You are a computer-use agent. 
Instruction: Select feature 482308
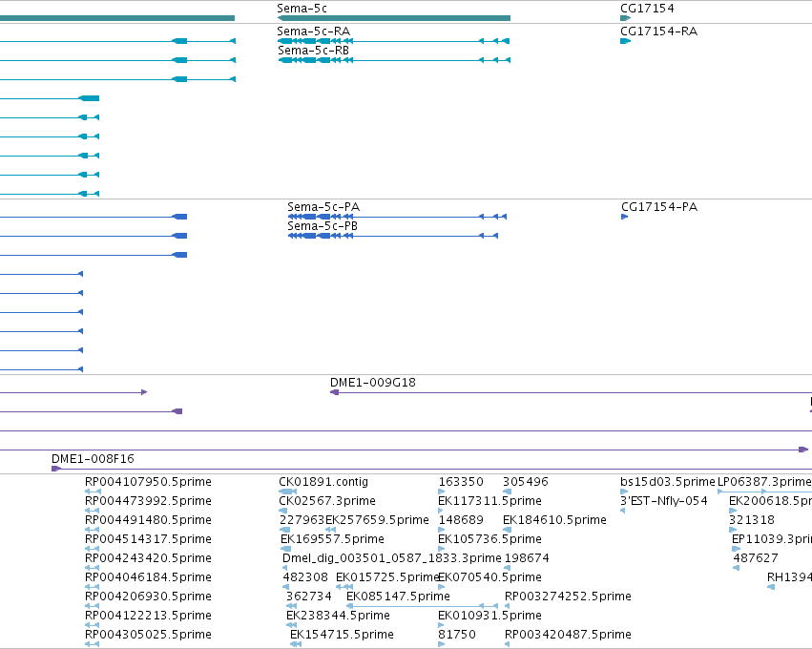pos(305,577)
